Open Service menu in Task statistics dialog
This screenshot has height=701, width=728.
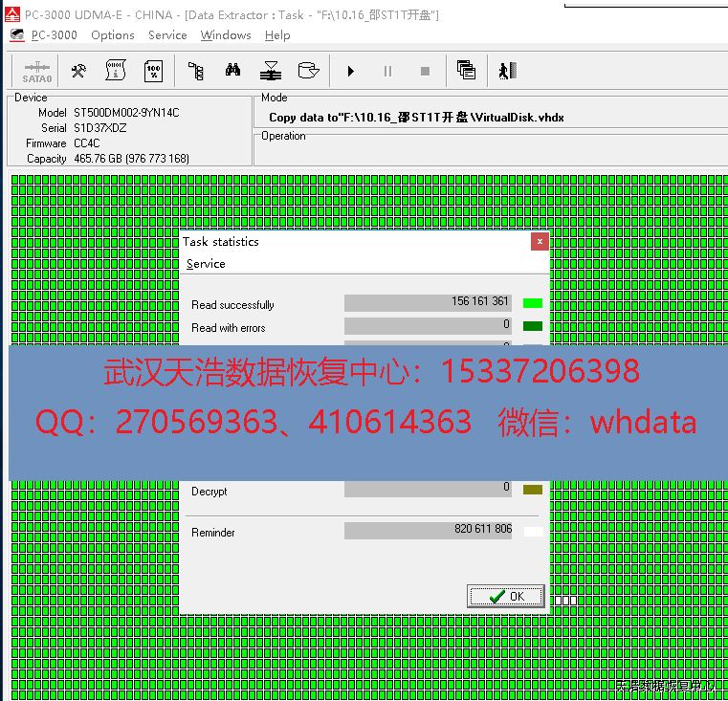(x=206, y=264)
